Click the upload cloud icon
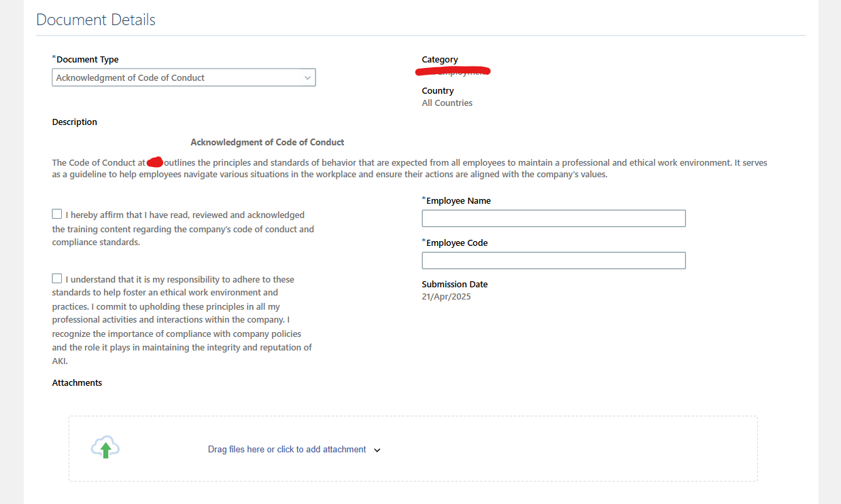The width and height of the screenshot is (841, 504). click(105, 446)
